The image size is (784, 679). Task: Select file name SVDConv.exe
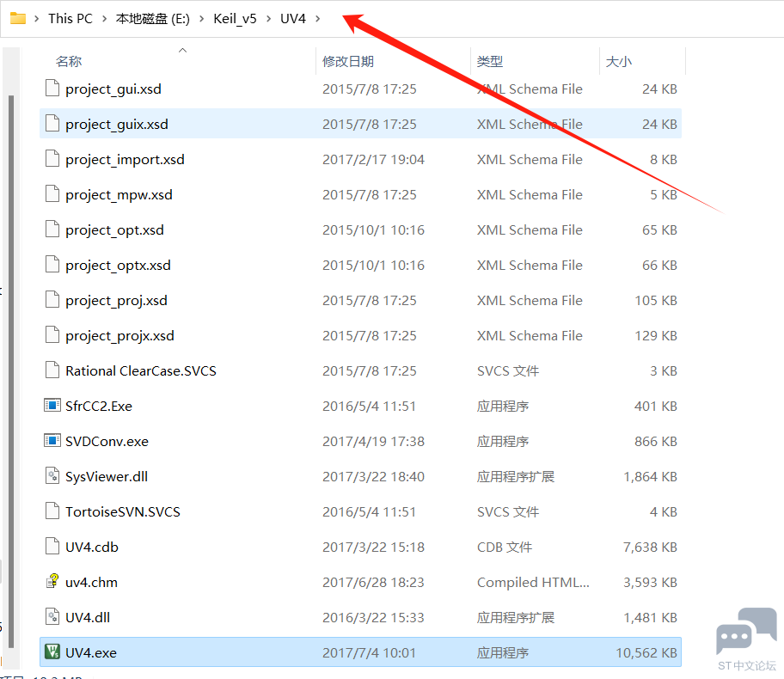coord(107,442)
